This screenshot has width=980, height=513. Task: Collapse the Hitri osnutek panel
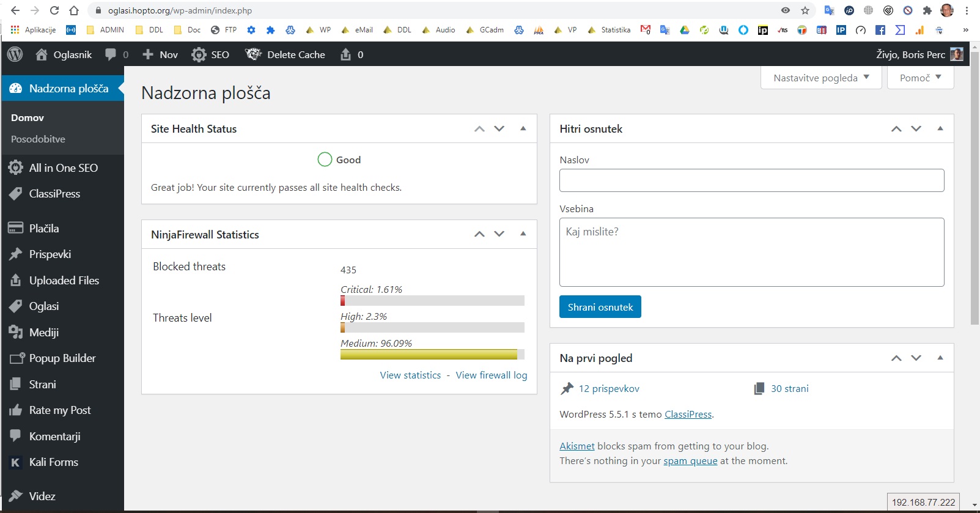click(940, 128)
